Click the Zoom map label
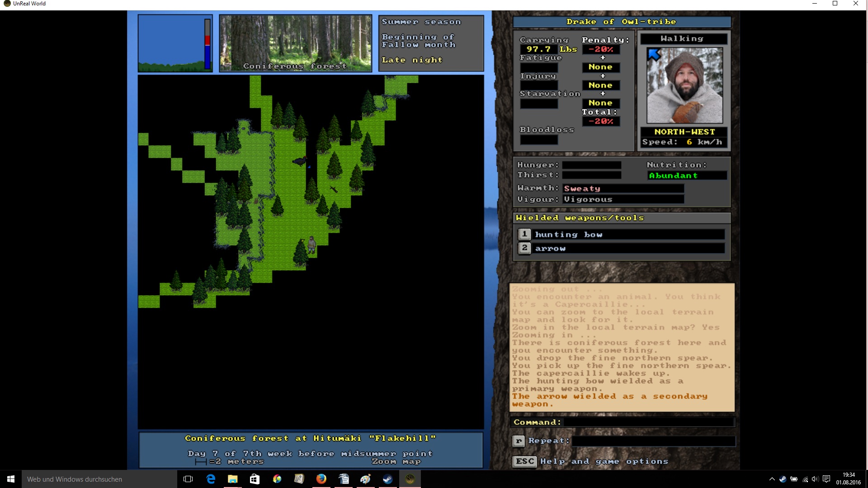This screenshot has width=868, height=488. tap(396, 462)
